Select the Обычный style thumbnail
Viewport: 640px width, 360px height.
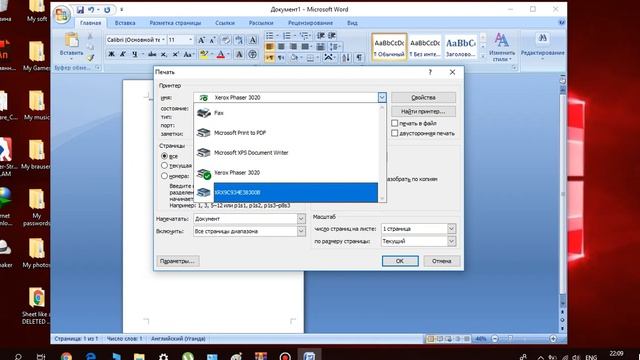pyautogui.click(x=389, y=47)
